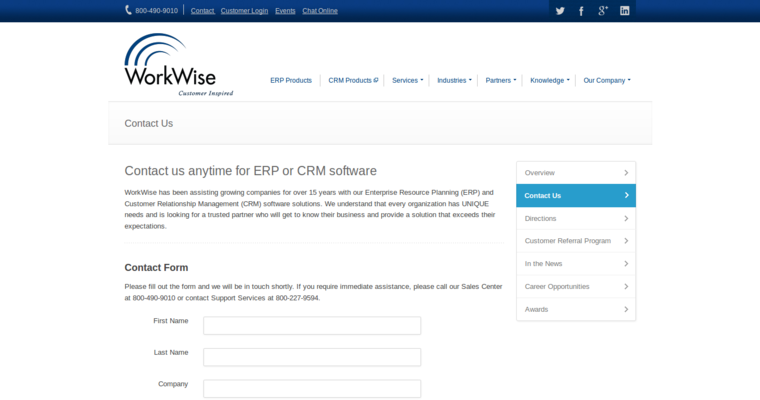This screenshot has width=760, height=400.
Task: Click the Company label
Action: click(x=173, y=384)
